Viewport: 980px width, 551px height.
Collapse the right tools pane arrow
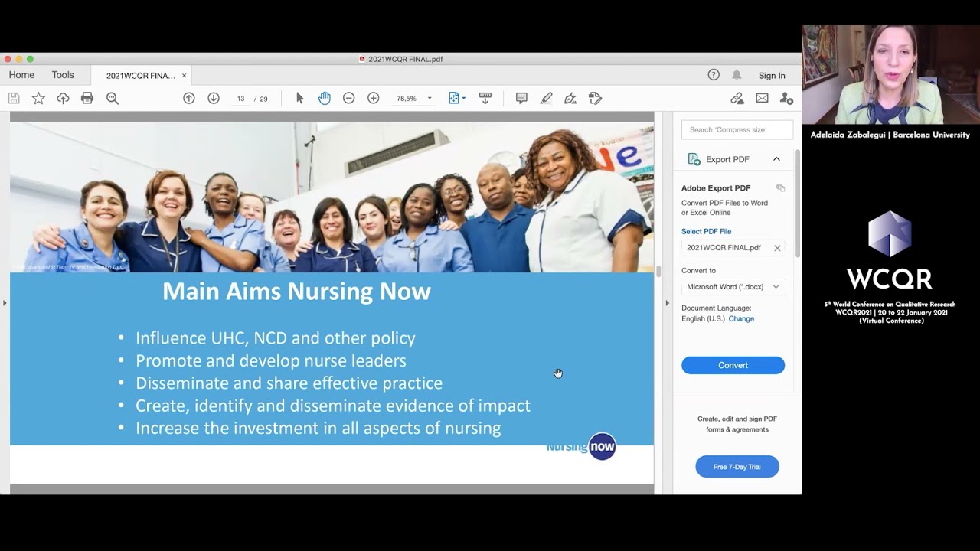coord(667,304)
